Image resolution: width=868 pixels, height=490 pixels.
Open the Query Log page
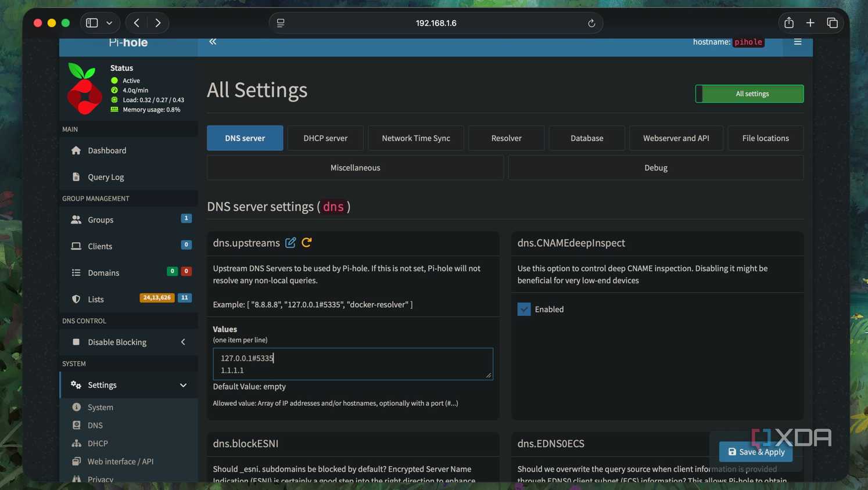(128, 177)
